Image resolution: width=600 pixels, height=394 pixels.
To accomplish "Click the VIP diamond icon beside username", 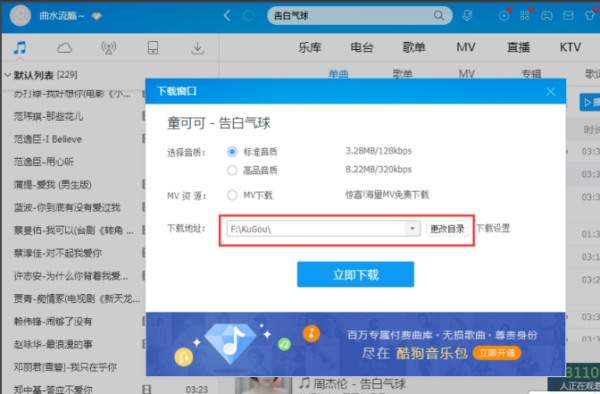I will [96, 16].
